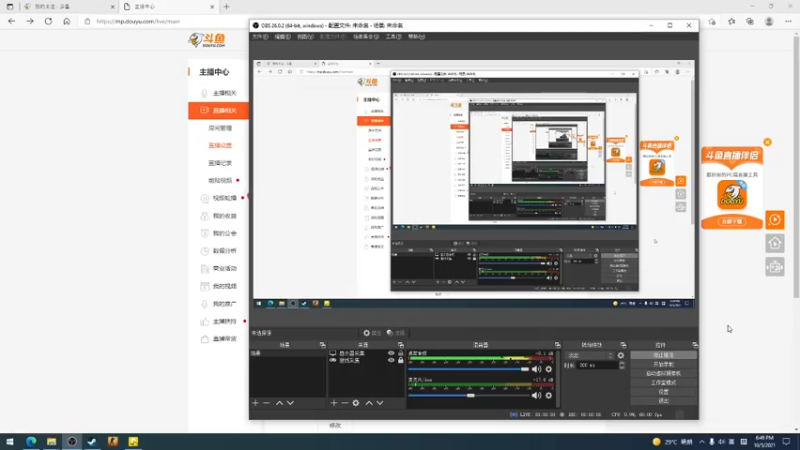Remove the selected scene with the minus icon
This screenshot has height=450, width=800.
click(x=266, y=403)
